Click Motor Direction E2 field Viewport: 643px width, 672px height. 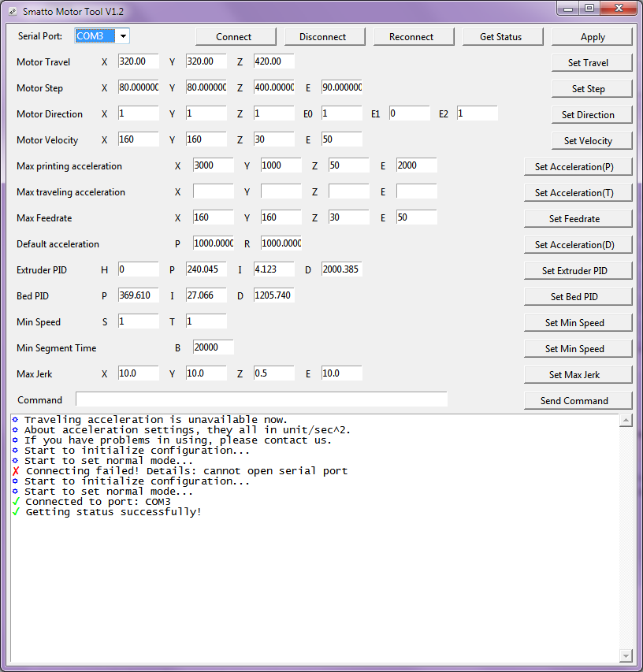[477, 113]
